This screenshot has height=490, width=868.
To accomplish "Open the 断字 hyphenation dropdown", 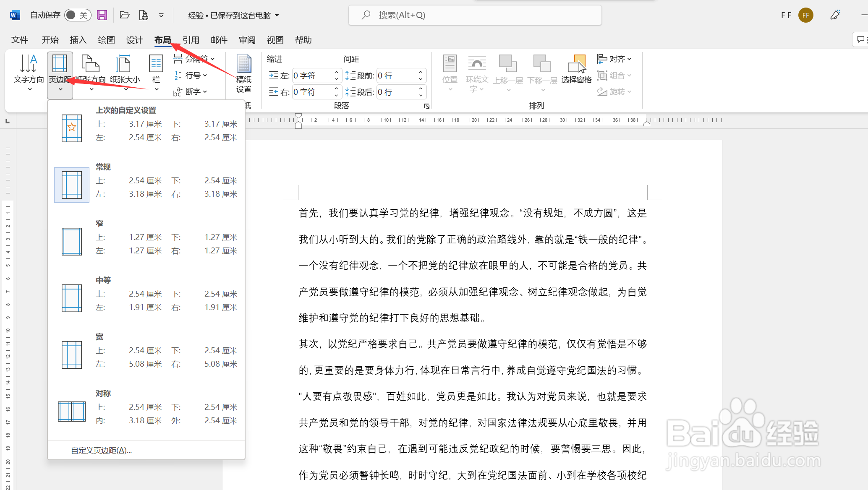I will 191,92.
